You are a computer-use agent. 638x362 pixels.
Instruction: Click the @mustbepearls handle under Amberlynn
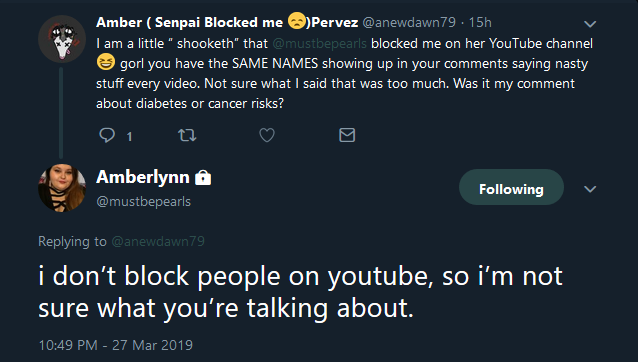[144, 201]
